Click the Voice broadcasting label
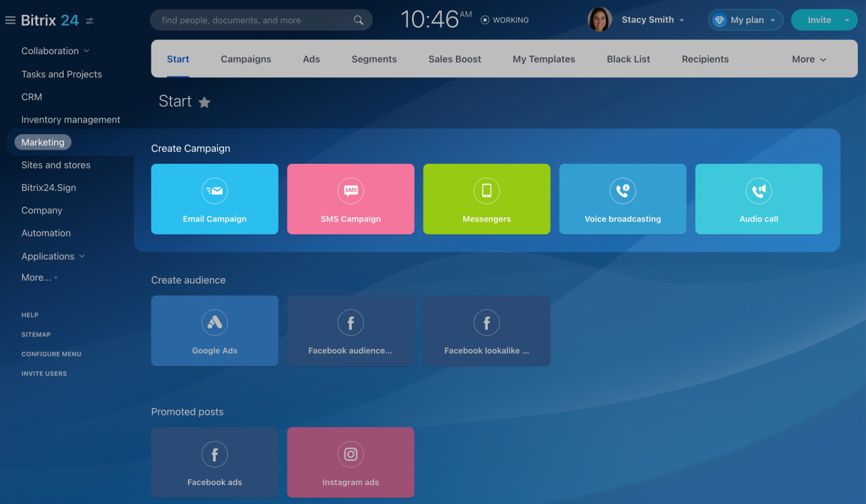Viewport: 866px width, 504px height. click(x=622, y=219)
